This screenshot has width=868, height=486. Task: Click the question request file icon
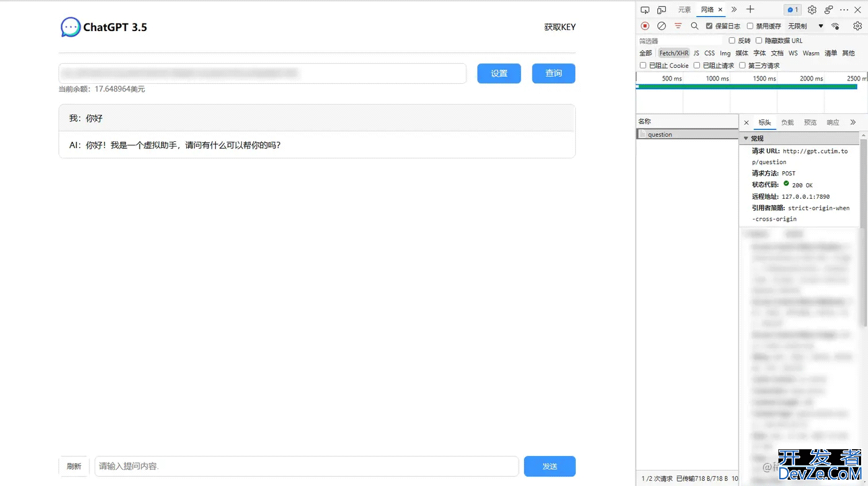(x=643, y=134)
